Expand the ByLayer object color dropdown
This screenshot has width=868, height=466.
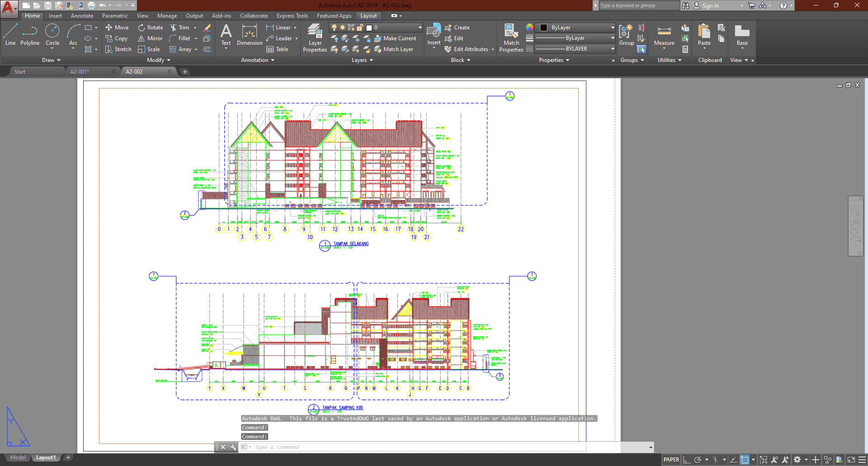pos(612,28)
